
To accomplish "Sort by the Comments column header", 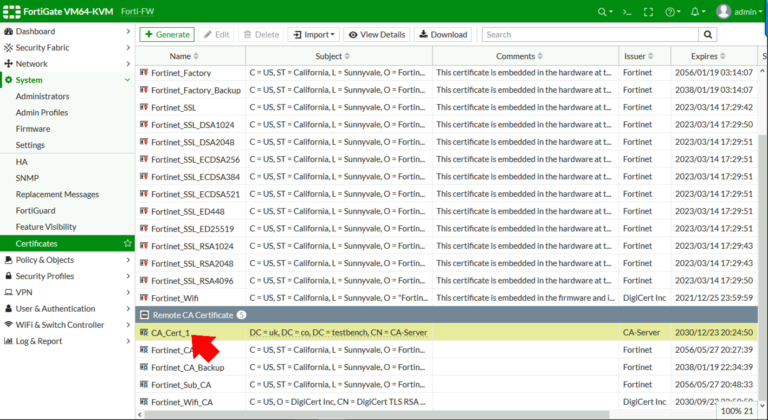I will tap(519, 56).
